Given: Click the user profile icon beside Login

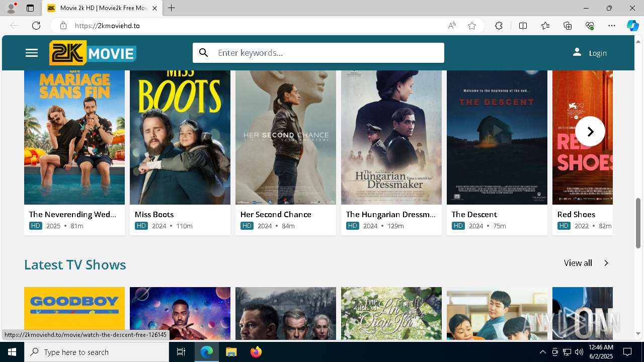Looking at the screenshot, I should pyautogui.click(x=577, y=52).
